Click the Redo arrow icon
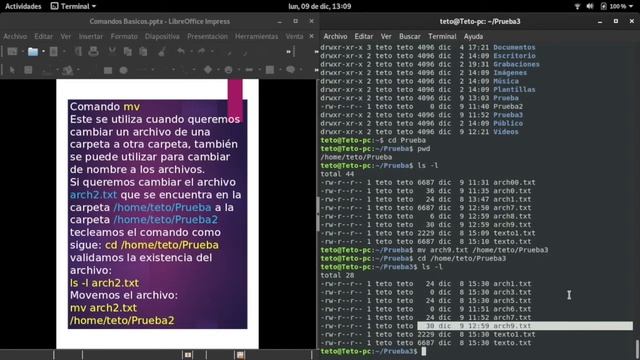 [x=202, y=51]
